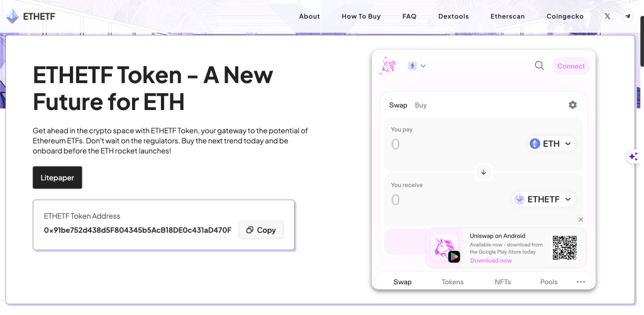Open swap settings gear icon
644x315 pixels.
[x=572, y=105]
